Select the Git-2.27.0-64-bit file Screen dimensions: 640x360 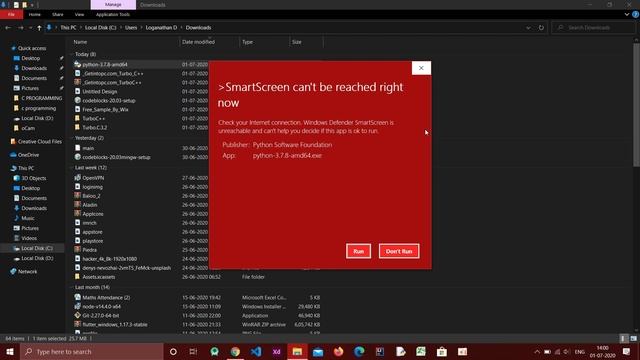pyautogui.click(x=100, y=316)
